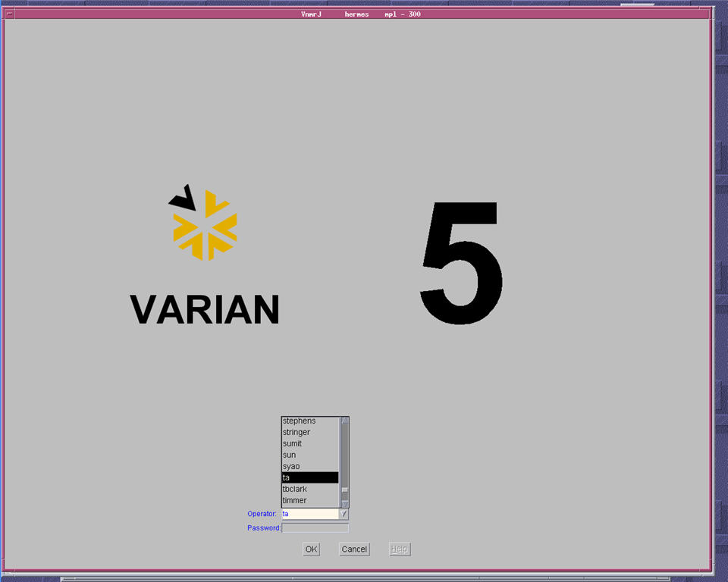The width and height of the screenshot is (728, 582).
Task: Focus the Password input field
Action: [315, 527]
